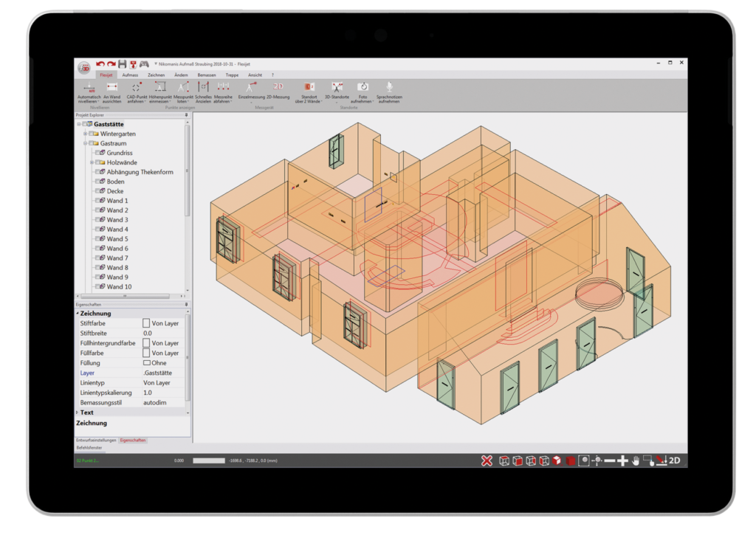This screenshot has height=552, width=756.
Task: Expand the Text properties section
Action: point(77,413)
